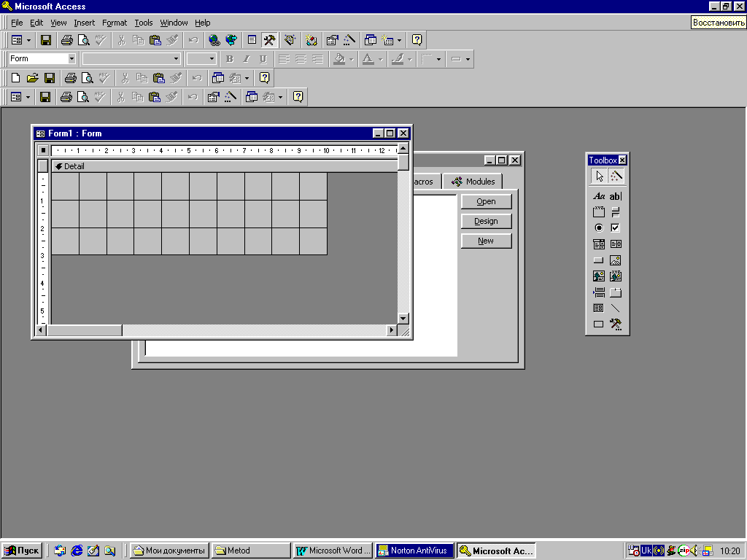The height and width of the screenshot is (560, 747).
Task: Select the Option Button tool in Toolbox
Action: coord(599,228)
